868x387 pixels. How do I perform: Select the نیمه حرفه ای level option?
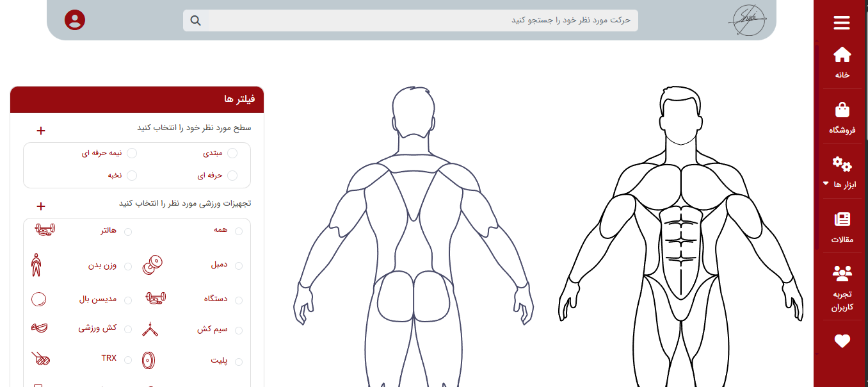(x=132, y=153)
